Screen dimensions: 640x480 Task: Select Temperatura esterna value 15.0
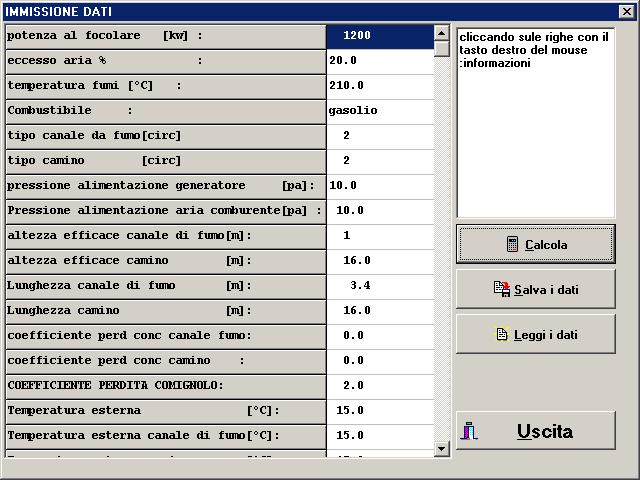tap(380, 411)
